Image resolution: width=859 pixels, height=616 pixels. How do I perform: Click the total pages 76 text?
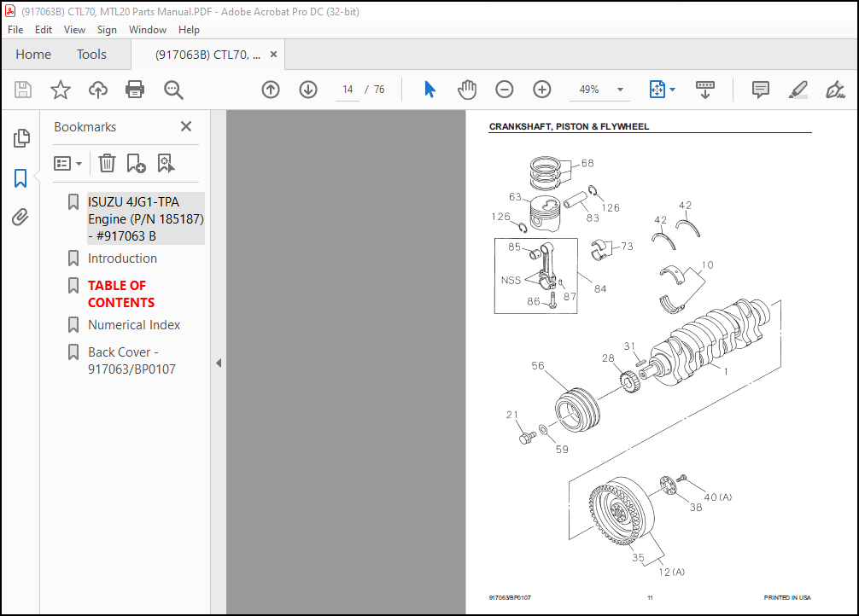(x=379, y=90)
